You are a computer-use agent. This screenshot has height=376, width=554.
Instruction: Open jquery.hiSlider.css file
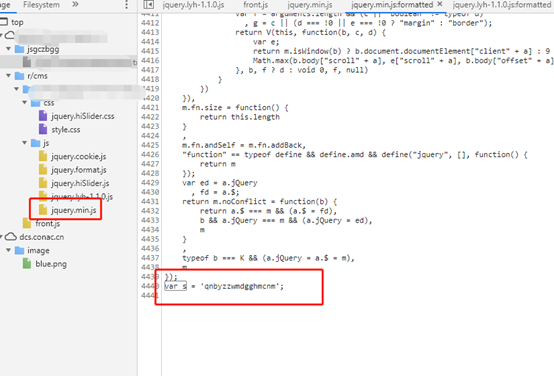[x=83, y=116]
